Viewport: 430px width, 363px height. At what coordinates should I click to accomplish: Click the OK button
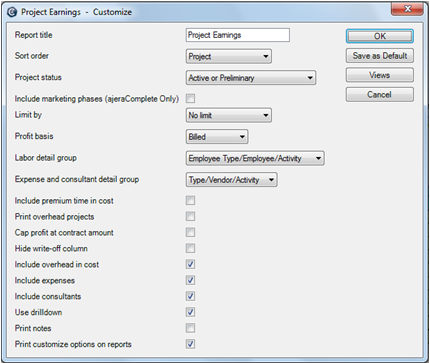point(380,36)
